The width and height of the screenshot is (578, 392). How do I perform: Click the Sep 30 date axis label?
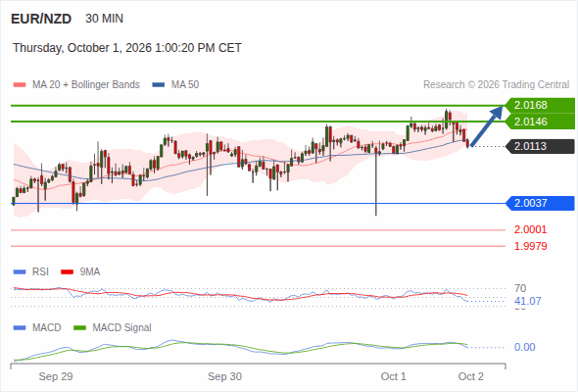225,376
